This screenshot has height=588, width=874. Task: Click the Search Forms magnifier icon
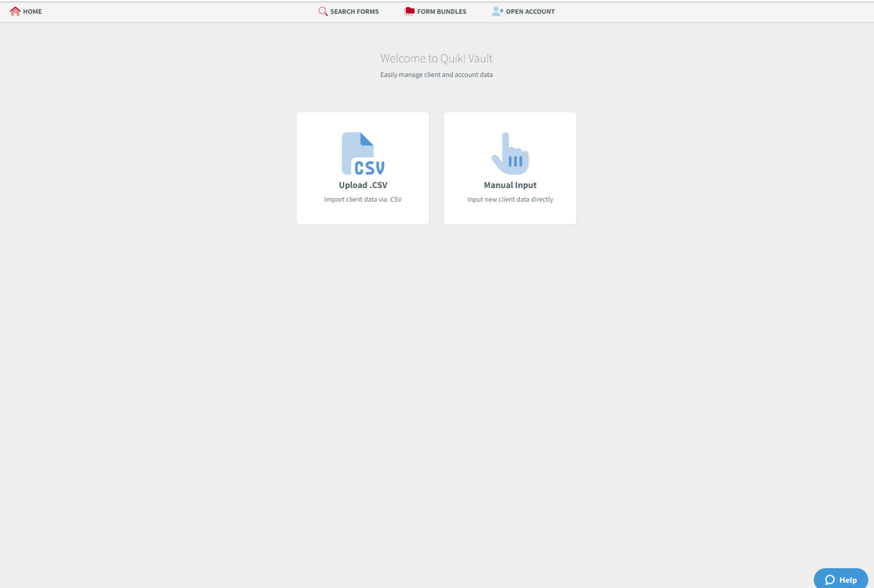pos(323,11)
